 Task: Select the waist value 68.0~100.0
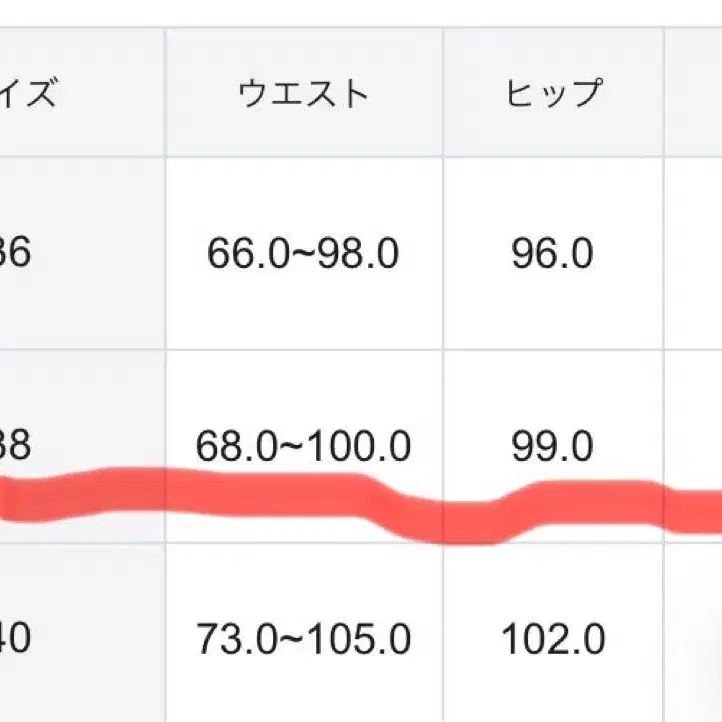[303, 446]
